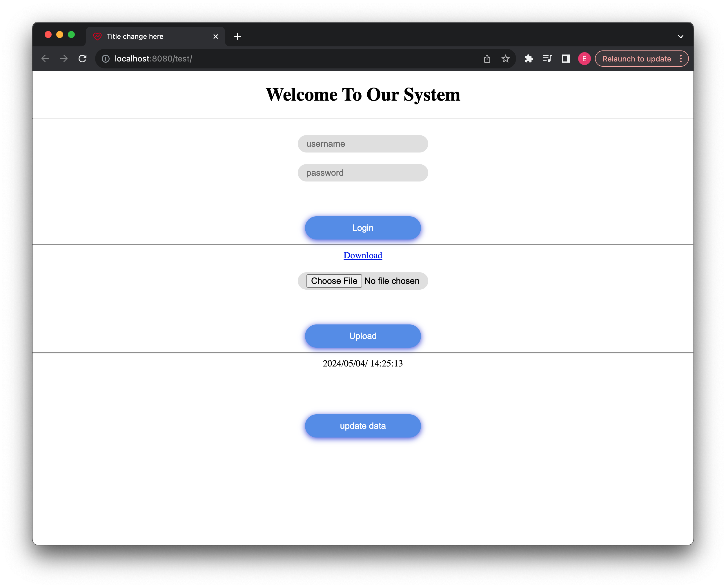Image resolution: width=726 pixels, height=588 pixels.
Task: Click the username input field
Action: point(362,144)
